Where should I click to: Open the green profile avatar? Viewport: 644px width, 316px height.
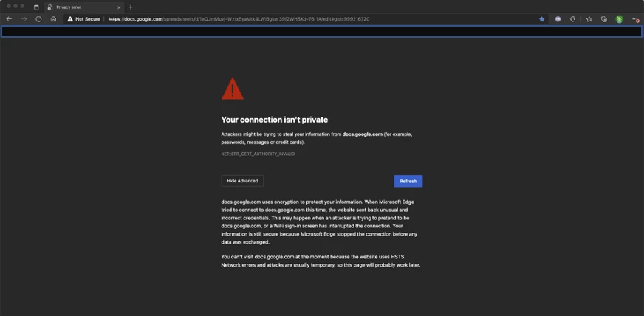pos(620,19)
